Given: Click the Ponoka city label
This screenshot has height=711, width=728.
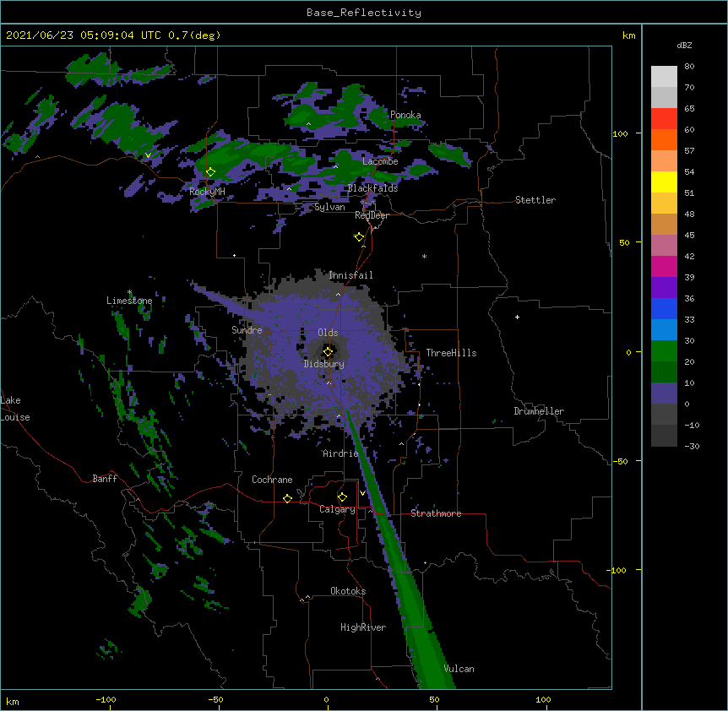Looking at the screenshot, I should [x=405, y=115].
